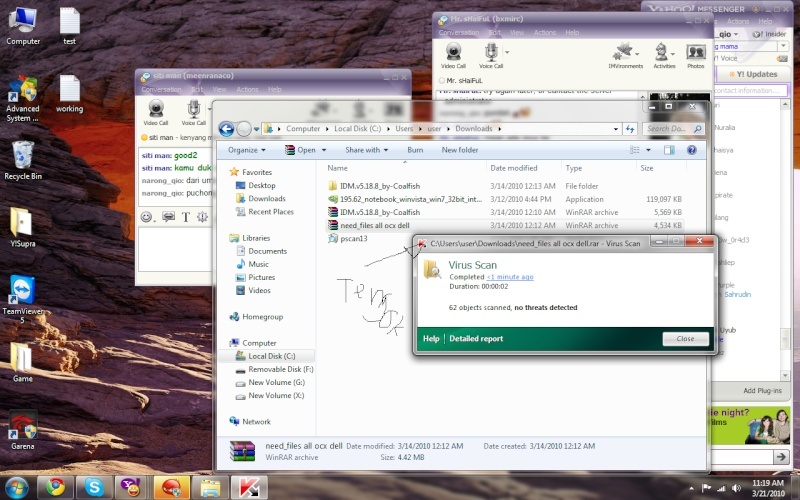Click New folder in Explorer toolbar
This screenshot has width=800, height=500.
click(460, 150)
